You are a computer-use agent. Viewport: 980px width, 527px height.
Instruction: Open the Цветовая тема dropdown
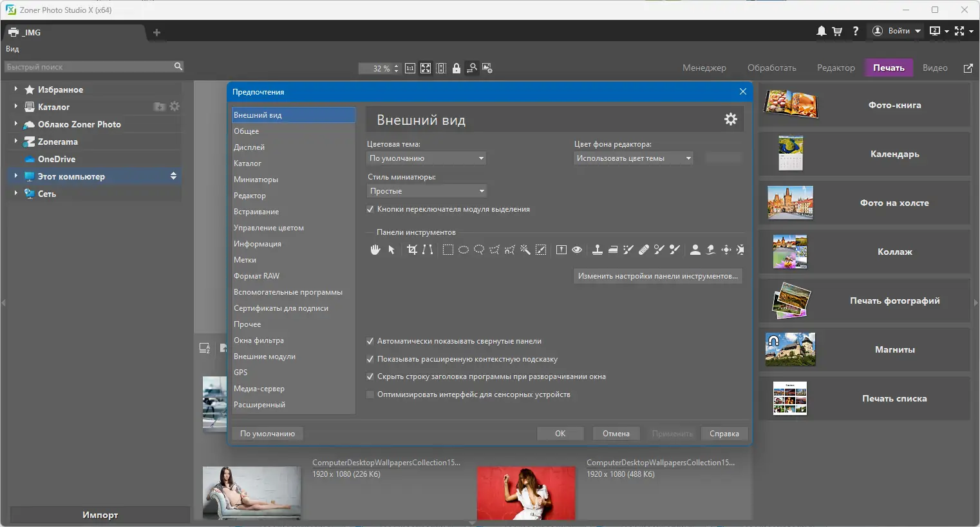(x=426, y=158)
